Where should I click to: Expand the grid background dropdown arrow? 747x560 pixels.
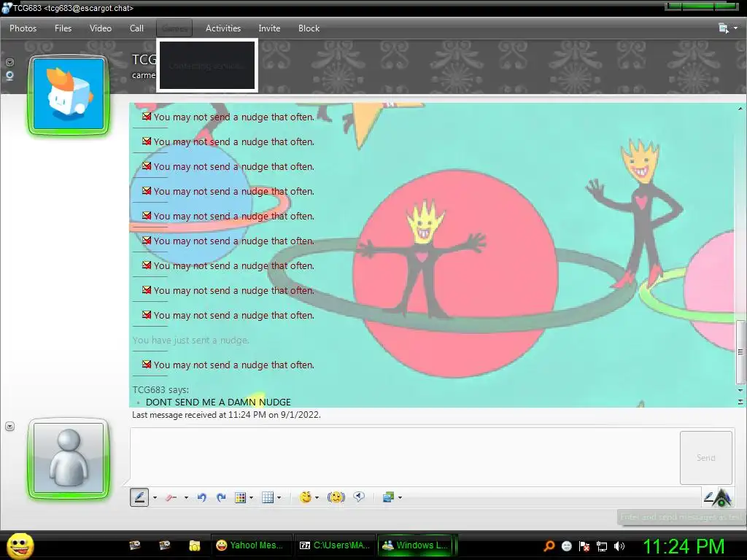tap(279, 498)
